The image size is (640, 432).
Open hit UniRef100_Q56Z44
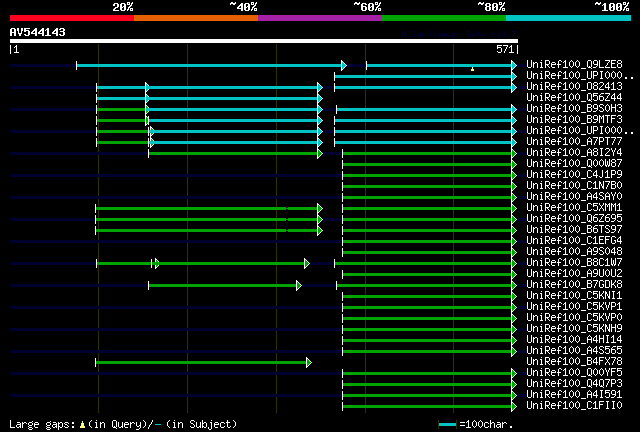[574, 98]
